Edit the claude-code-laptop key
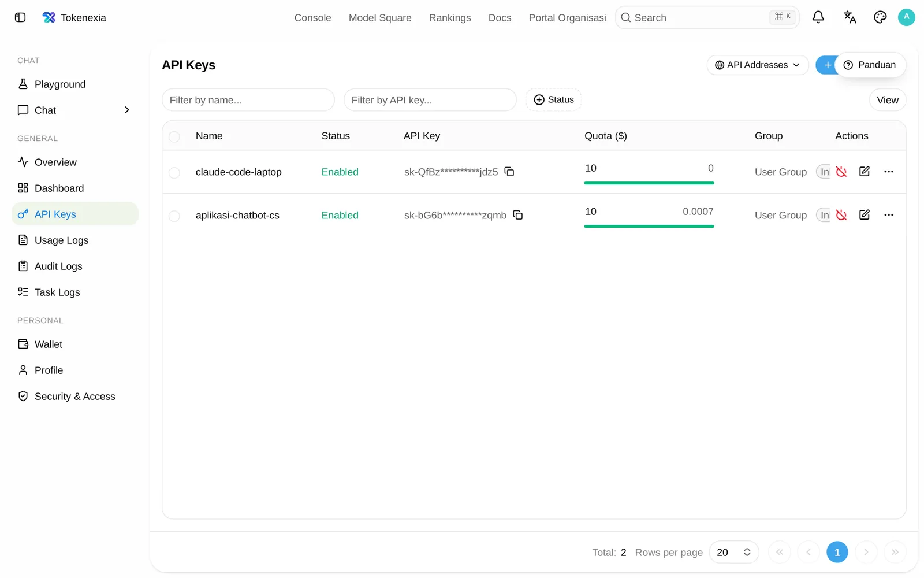The image size is (924, 578). click(x=865, y=172)
